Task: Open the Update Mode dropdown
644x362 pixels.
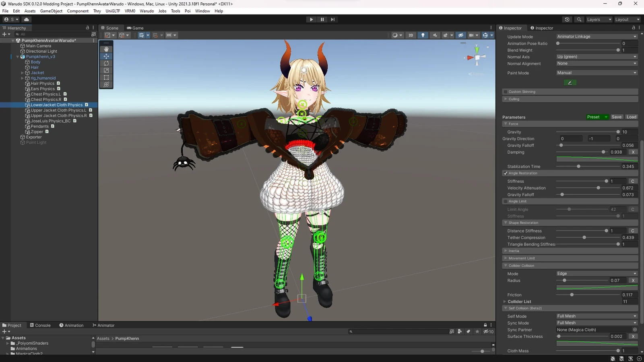Action: point(597,37)
